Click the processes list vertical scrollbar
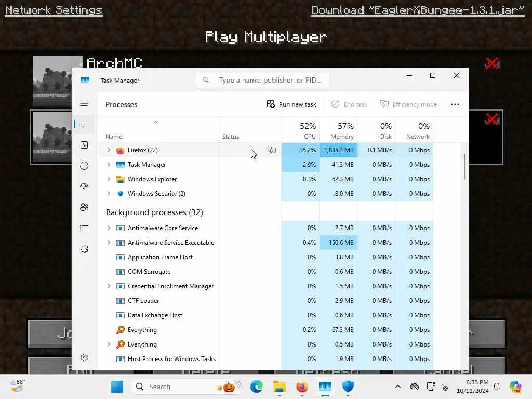 tap(464, 166)
